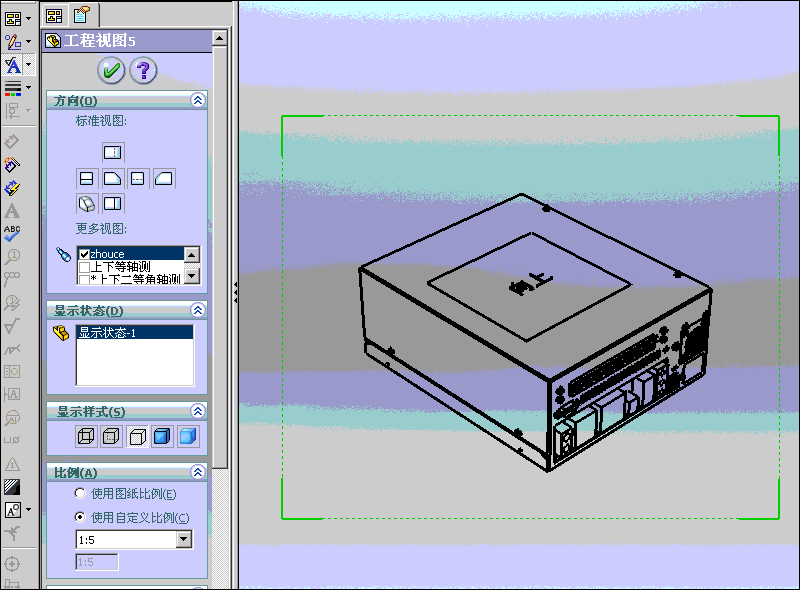Click the surface finish checkmark icon
Viewport: 800px width, 590px height.
[x=12, y=325]
